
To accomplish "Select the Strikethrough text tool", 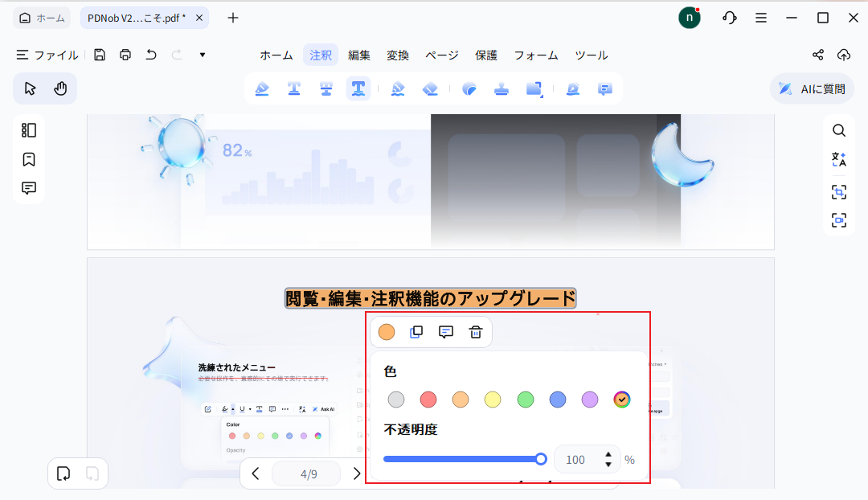I will coord(326,88).
